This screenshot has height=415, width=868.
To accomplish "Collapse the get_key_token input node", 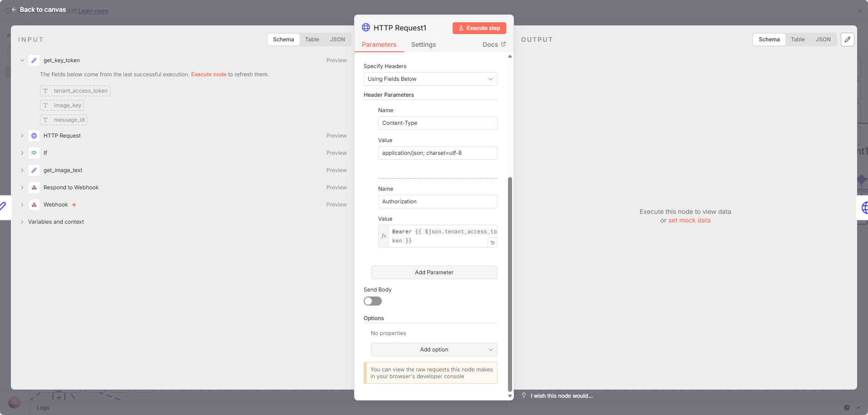I will pyautogui.click(x=22, y=60).
